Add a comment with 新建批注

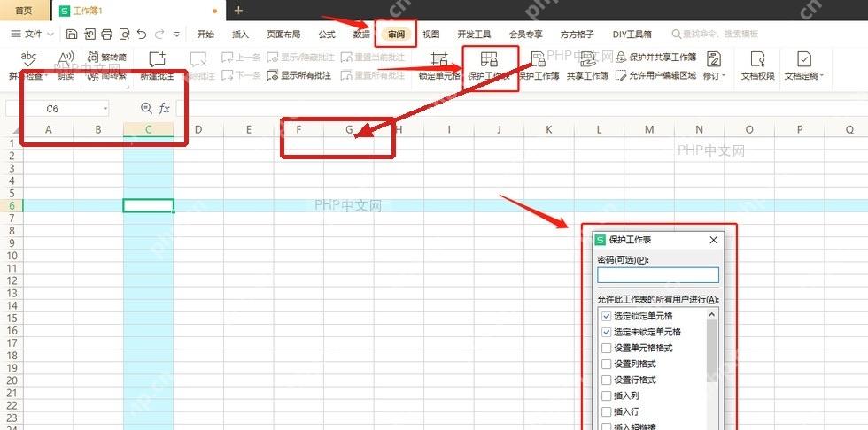click(x=158, y=65)
